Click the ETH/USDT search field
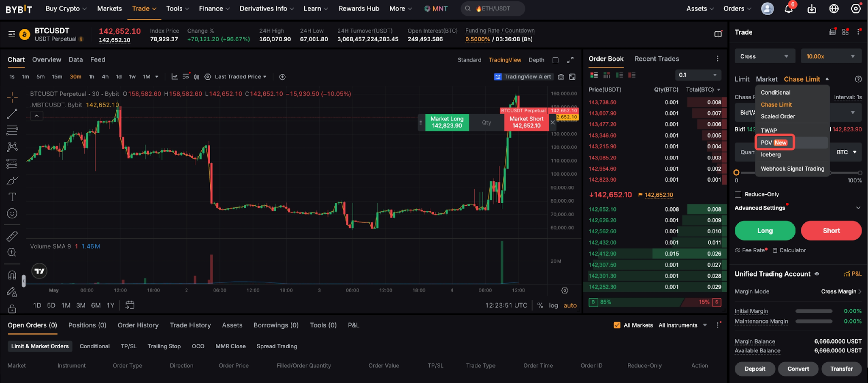 pos(492,8)
